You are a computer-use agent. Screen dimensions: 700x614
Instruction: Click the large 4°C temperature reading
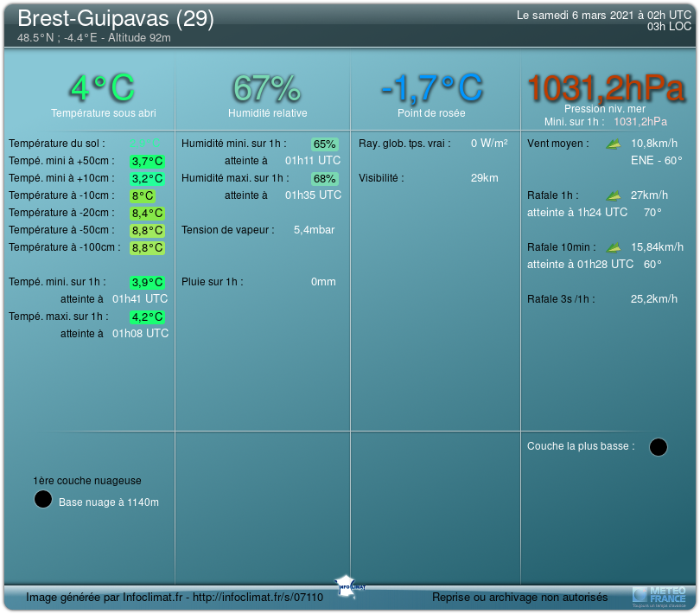coord(103,88)
